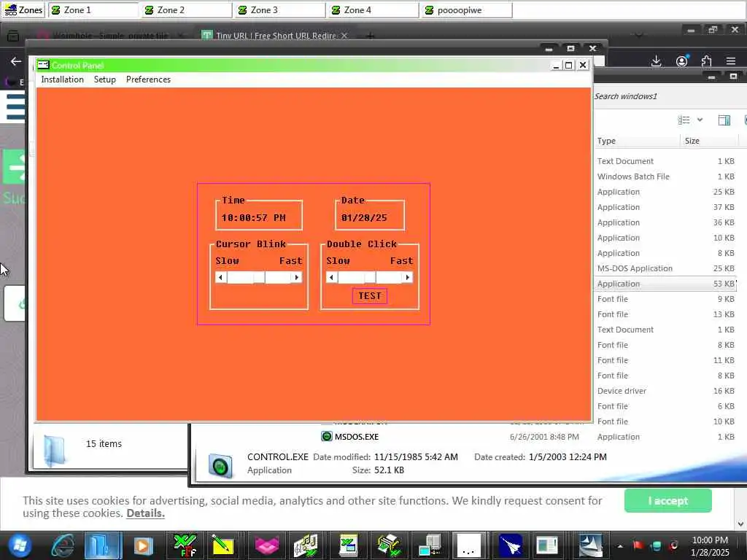
Task: Open the network computers taskbar icon
Action: point(430,545)
